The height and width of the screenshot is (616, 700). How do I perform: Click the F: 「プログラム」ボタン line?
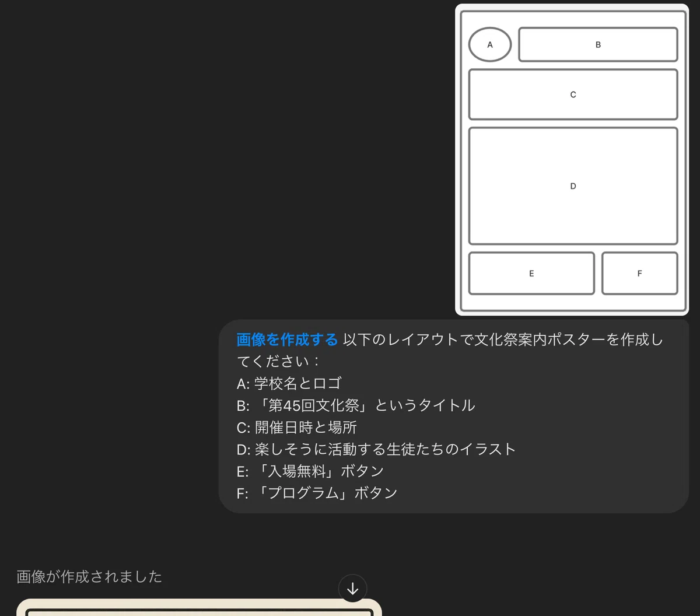point(317,493)
